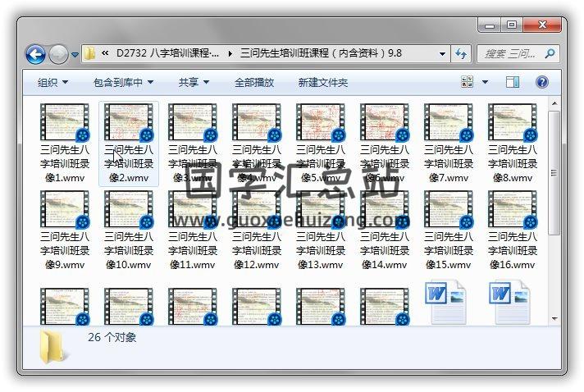584x392 pixels.
Task: Select the D2732 八字培训课程 breadcrumb
Action: click(x=167, y=53)
